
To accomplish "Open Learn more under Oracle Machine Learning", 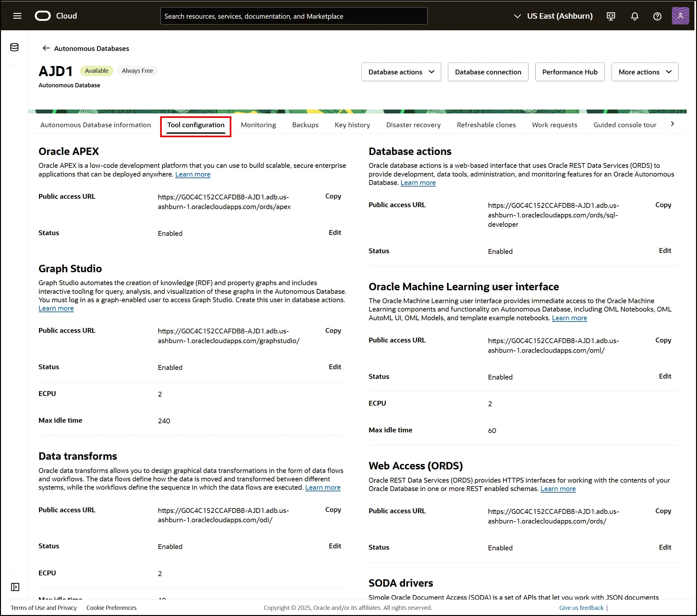I will pyautogui.click(x=569, y=318).
